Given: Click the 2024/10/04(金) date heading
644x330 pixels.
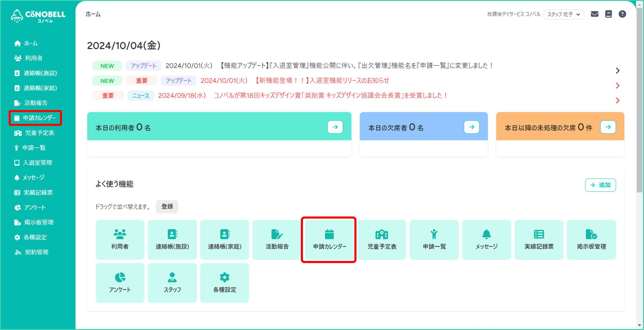Looking at the screenshot, I should (124, 46).
